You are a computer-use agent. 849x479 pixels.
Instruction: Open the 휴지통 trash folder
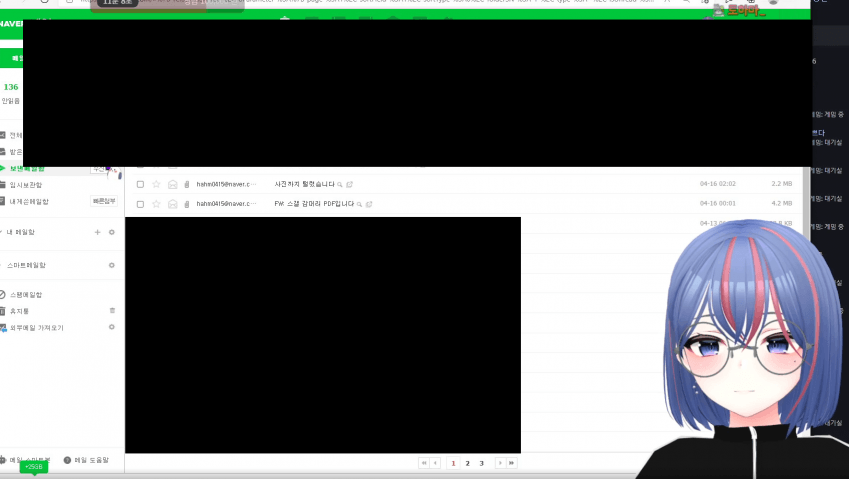19,311
